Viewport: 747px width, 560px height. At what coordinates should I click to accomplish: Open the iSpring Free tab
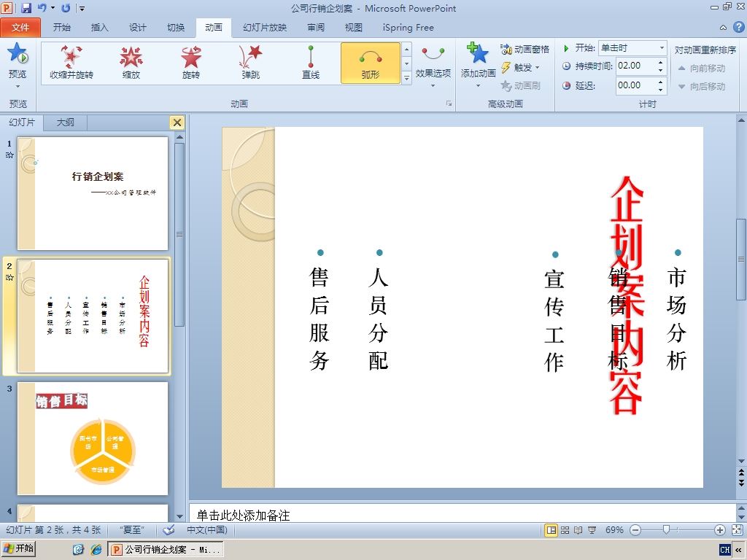click(x=409, y=28)
